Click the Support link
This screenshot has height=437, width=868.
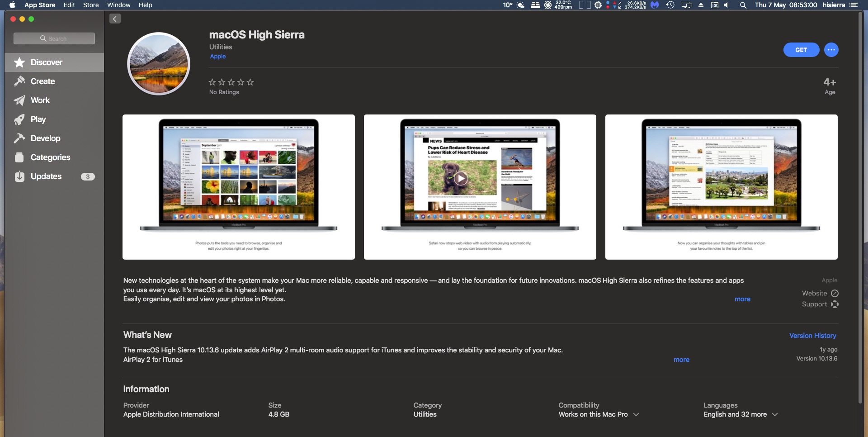tap(815, 304)
